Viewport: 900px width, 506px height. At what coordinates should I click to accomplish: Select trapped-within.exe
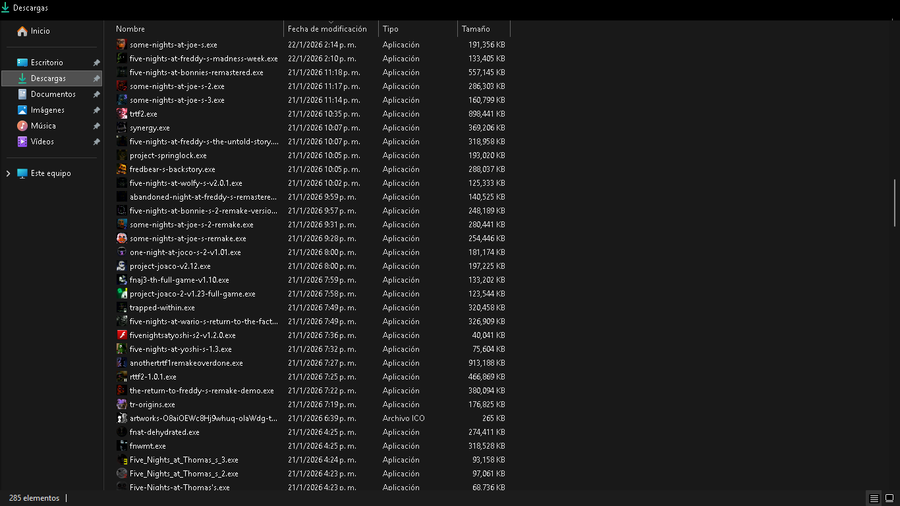point(162,308)
